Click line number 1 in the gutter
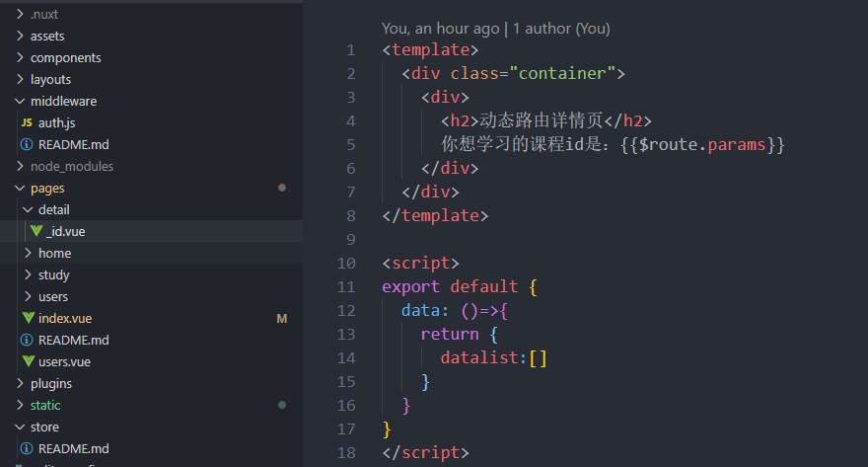This screenshot has height=467, width=868. 351,50
